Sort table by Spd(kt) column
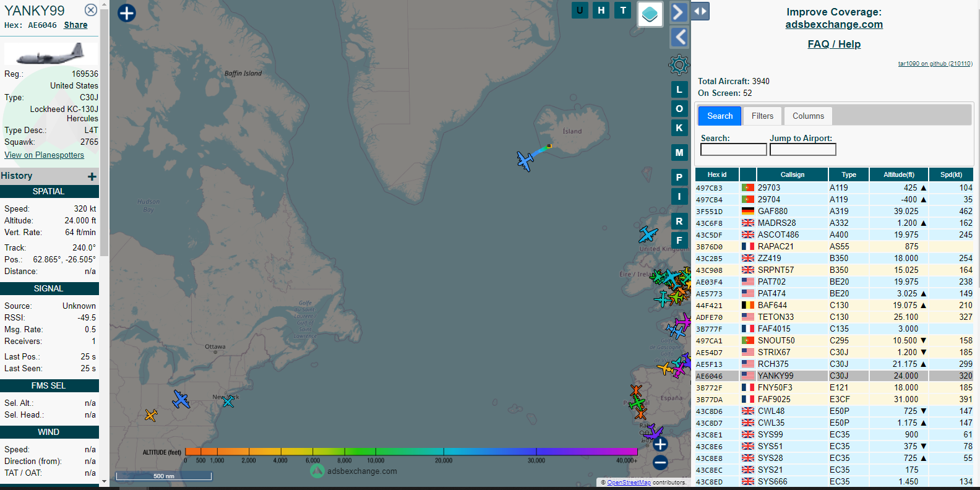The width and height of the screenshot is (980, 490). pos(951,174)
